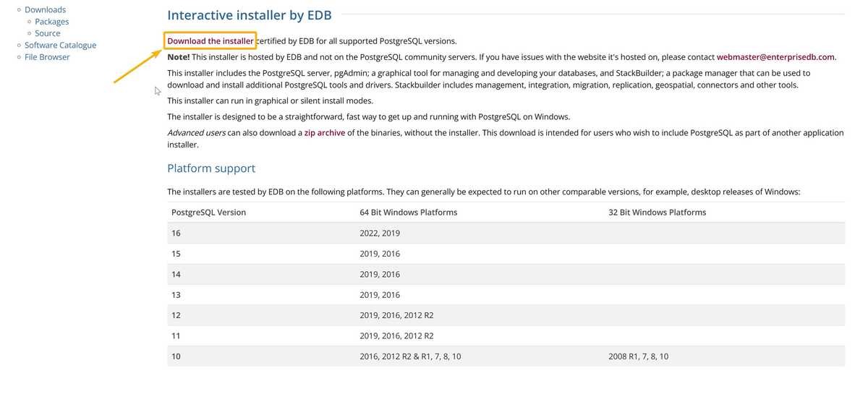
Task: Select the PostgreSQL version 16 cell
Action: (176, 234)
